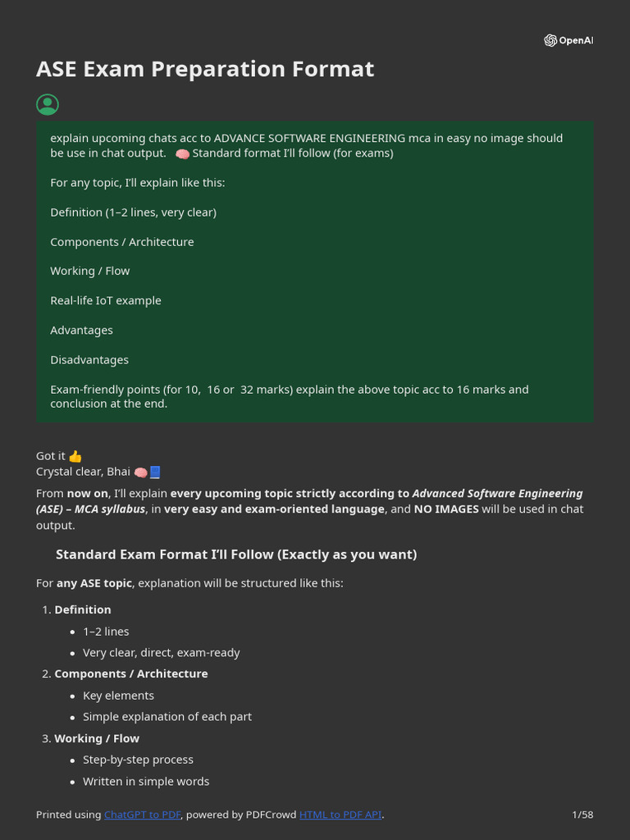Click the bold 'Components / Architecture' list item
The image size is (630, 840).
[x=131, y=673]
